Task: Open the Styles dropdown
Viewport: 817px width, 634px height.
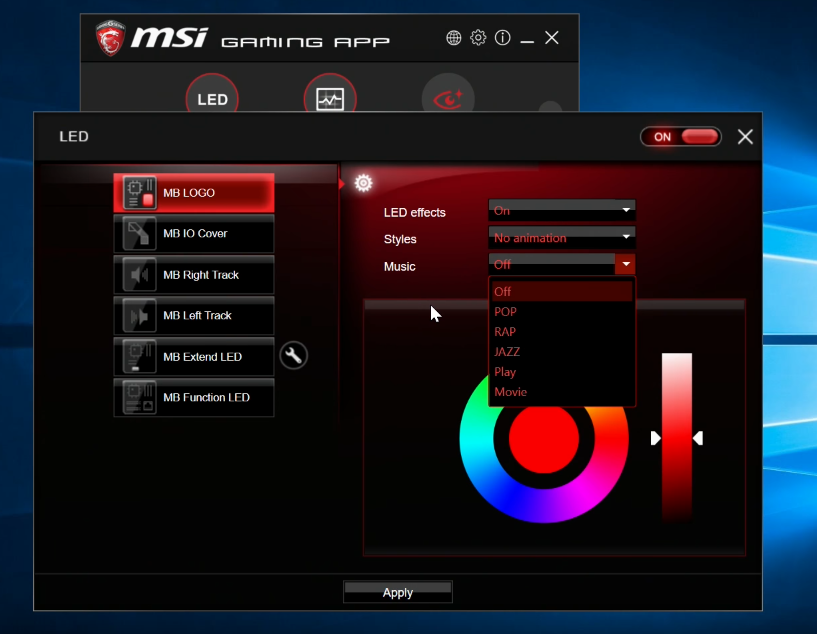Action: pos(562,237)
